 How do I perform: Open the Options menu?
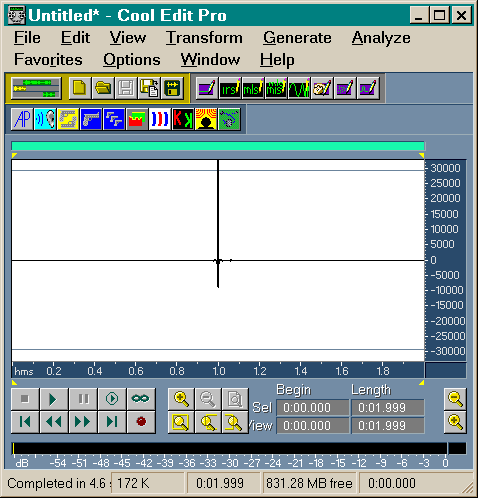132,61
